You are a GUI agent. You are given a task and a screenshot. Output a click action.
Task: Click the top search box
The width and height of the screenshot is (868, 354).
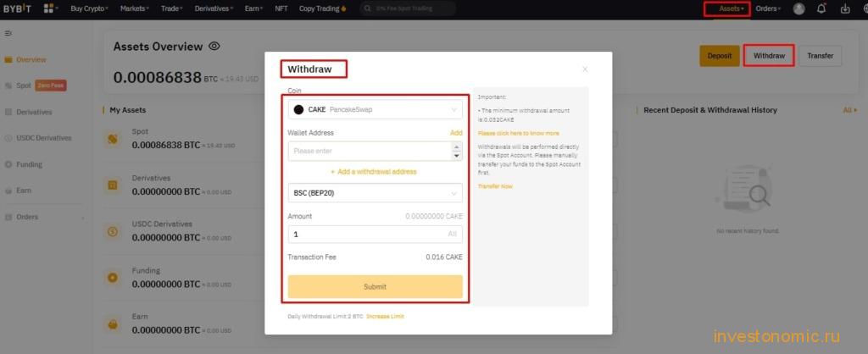(x=408, y=8)
